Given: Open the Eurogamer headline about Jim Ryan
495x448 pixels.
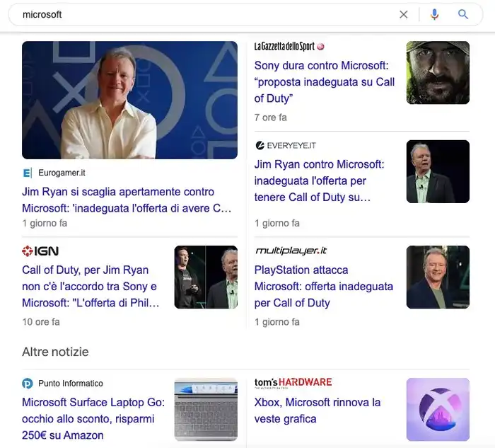Looking at the screenshot, I should pos(127,200).
